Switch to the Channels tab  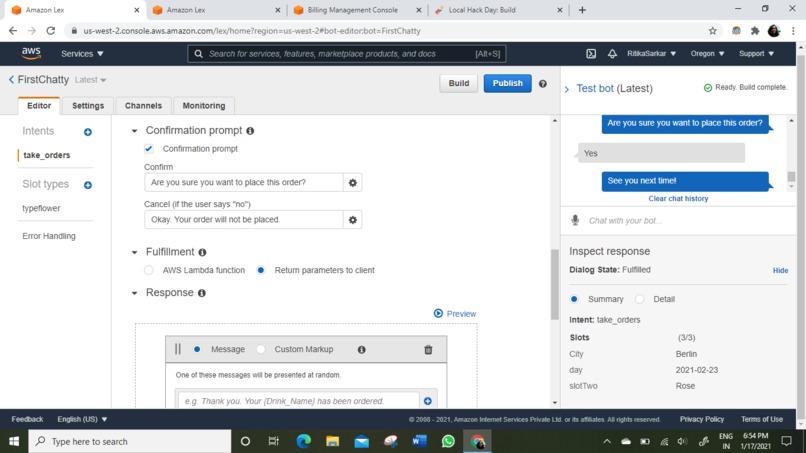(x=143, y=105)
